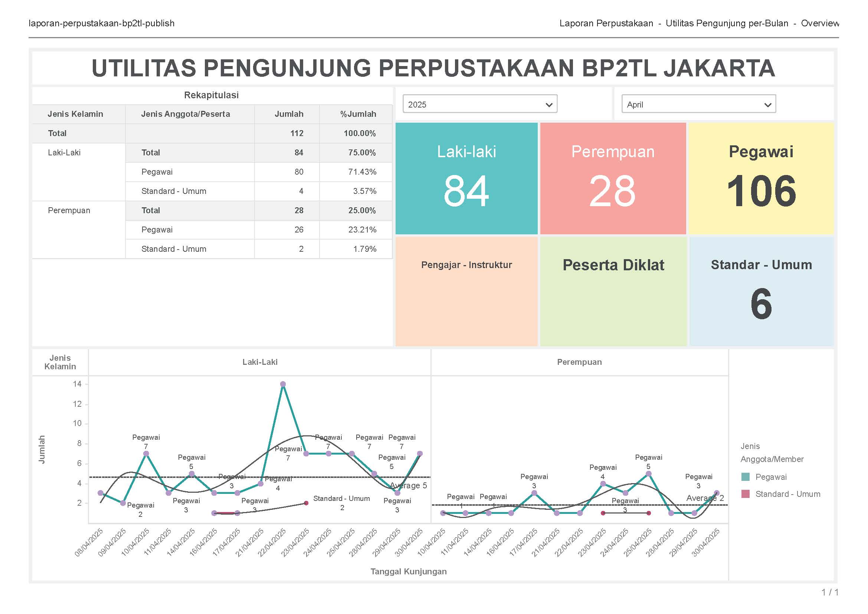Screen dimensions: 868x614
Task: Select the Laki-Laki row in Rekapitulasi
Action: pyautogui.click(x=64, y=153)
